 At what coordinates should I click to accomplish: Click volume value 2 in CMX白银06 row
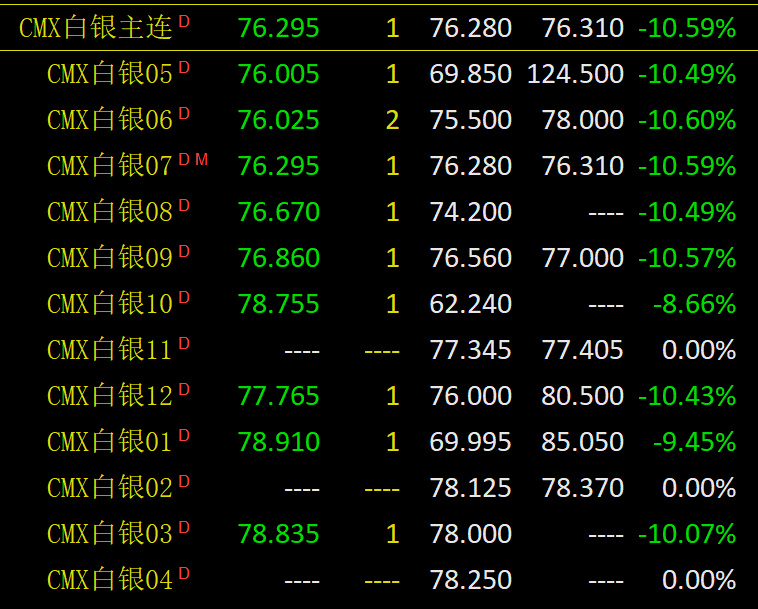pyautogui.click(x=393, y=120)
